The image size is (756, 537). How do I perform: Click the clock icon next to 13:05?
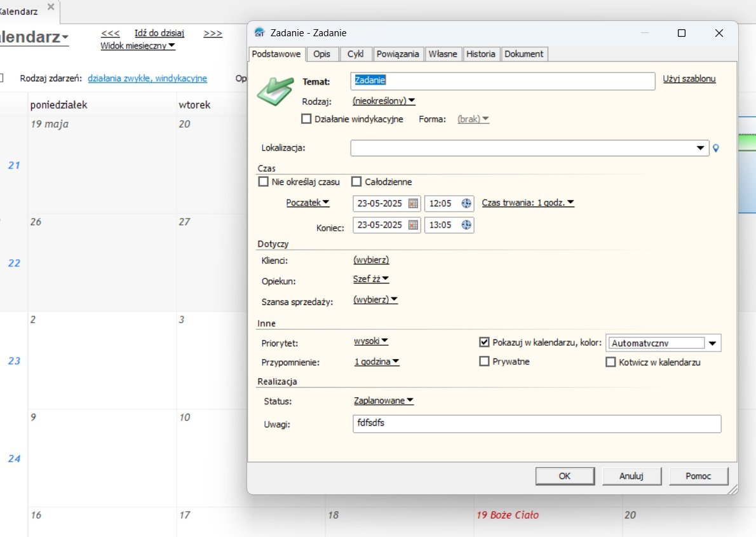tap(466, 225)
